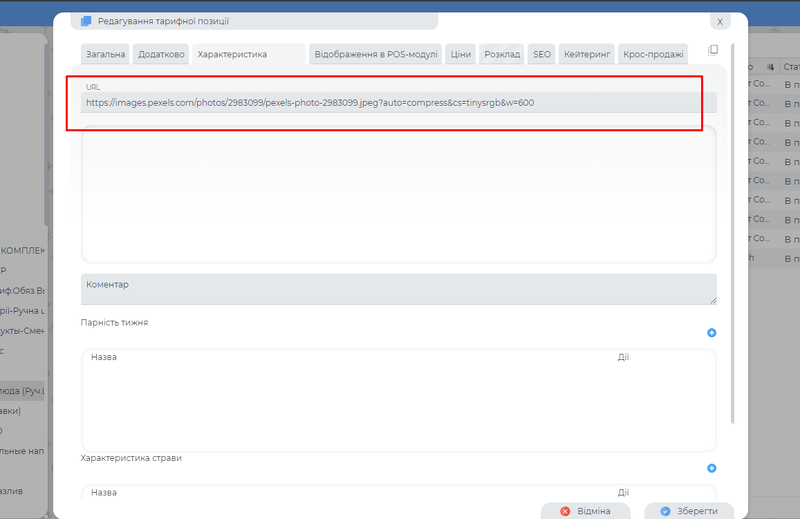Open the Розклад tab

[502, 54]
